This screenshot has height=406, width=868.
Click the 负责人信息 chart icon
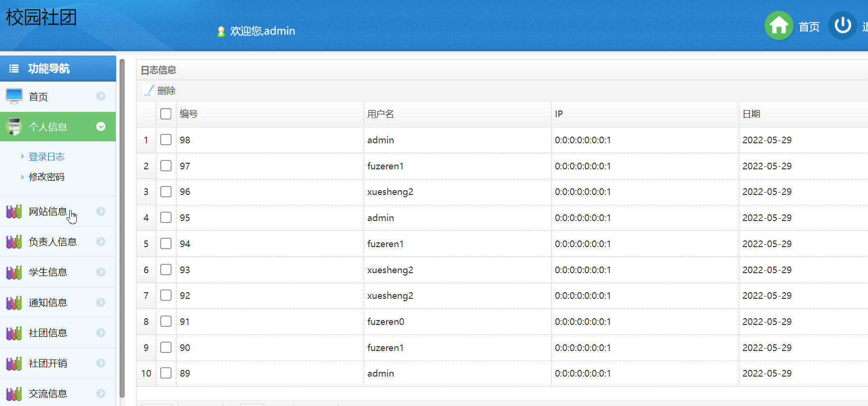[14, 241]
